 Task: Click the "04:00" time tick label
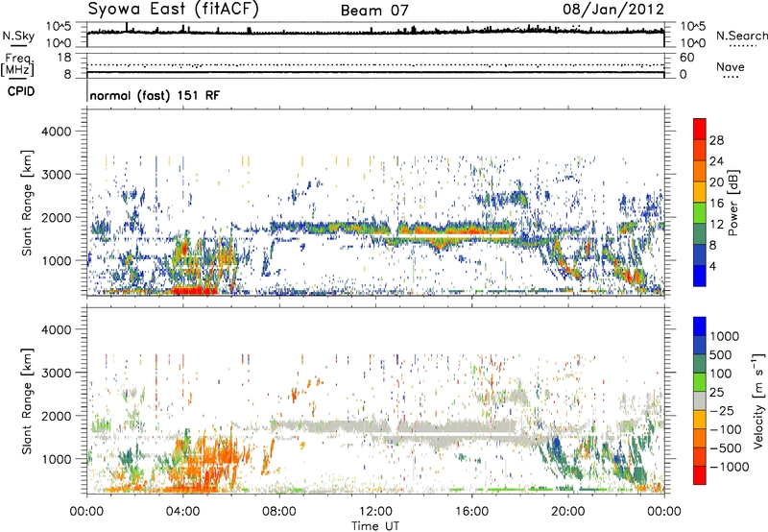[182, 512]
